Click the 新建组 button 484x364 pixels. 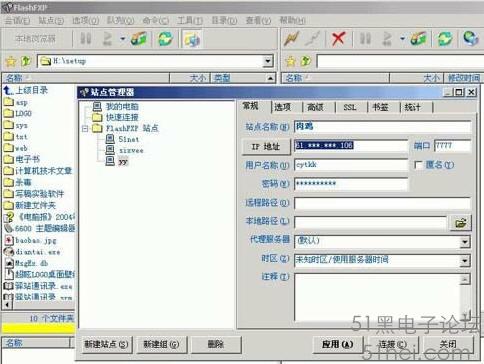pos(161,344)
